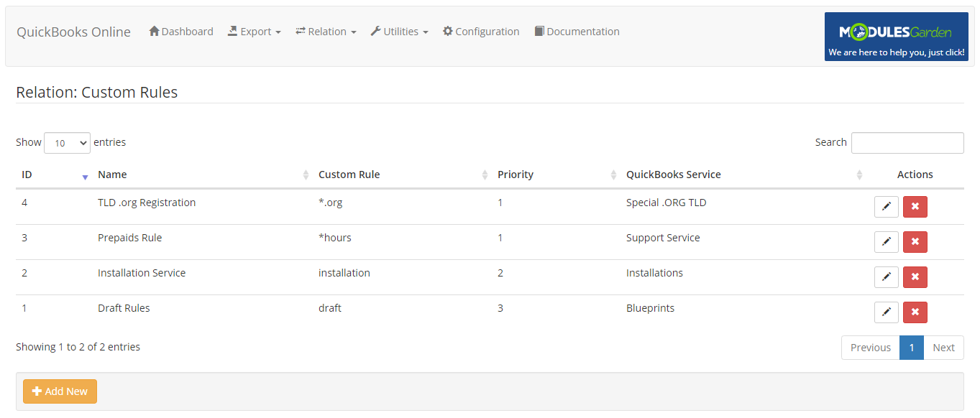Image resolution: width=980 pixels, height=418 pixels.
Task: Open the Dashboard via its home icon
Action: point(153,31)
